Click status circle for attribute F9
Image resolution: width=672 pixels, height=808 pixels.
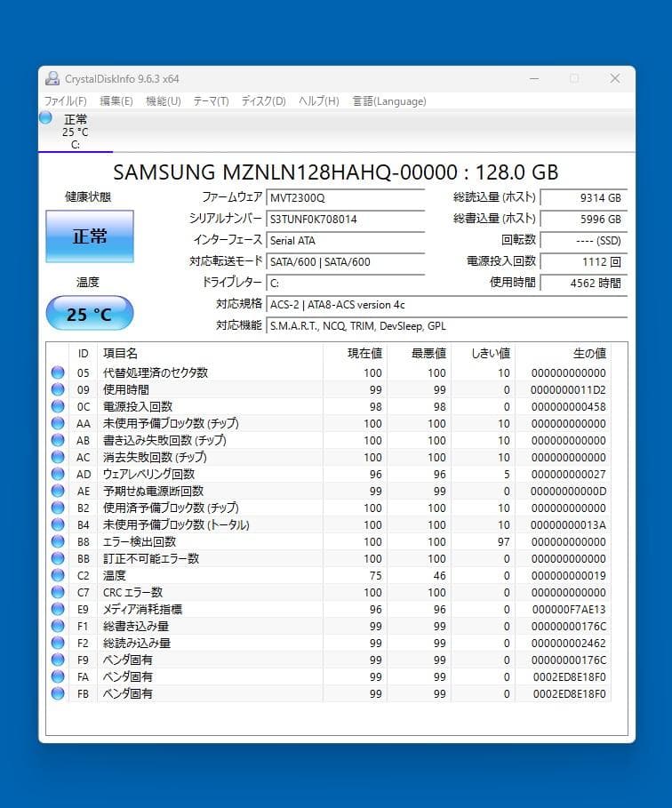coord(58,660)
